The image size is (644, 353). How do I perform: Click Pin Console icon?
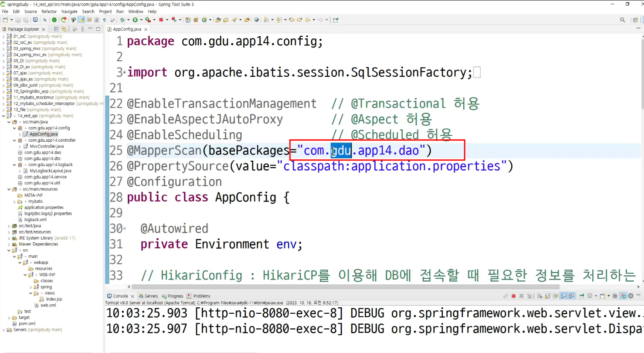(581, 296)
